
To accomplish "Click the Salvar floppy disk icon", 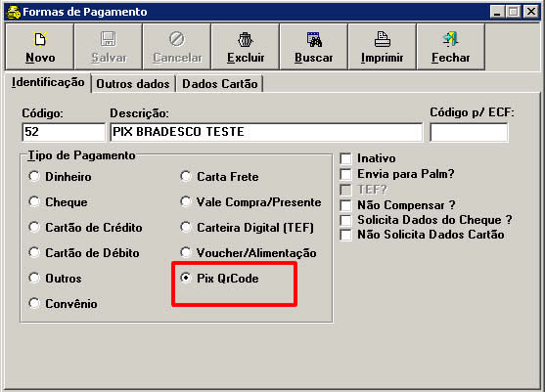I will point(108,39).
